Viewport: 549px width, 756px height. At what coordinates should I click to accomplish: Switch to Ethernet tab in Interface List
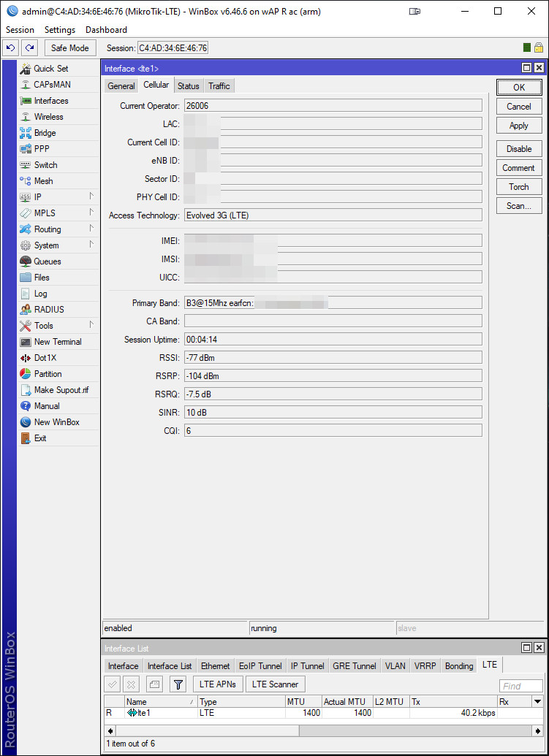[215, 666]
